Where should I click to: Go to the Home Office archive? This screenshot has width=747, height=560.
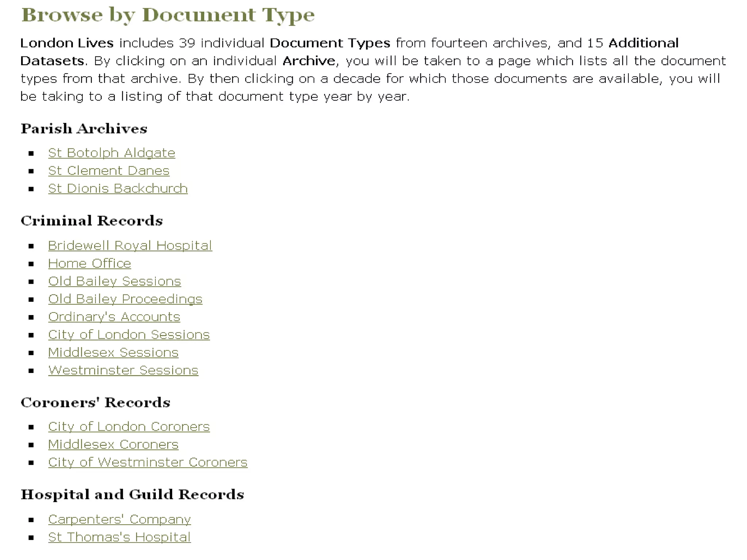click(x=89, y=263)
